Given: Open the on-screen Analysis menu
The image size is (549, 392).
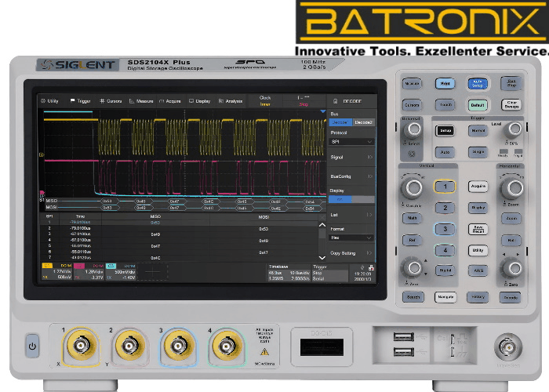Looking at the screenshot, I should point(231,101).
